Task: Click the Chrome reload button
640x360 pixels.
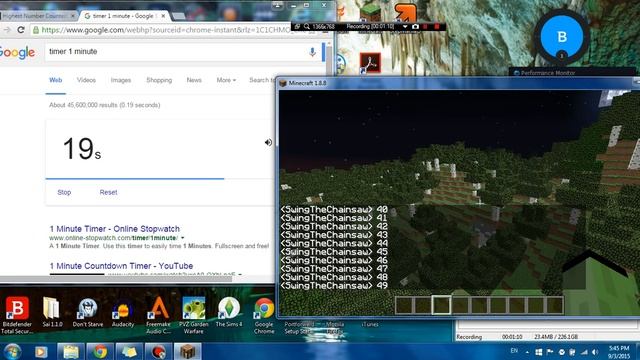Action: (21, 30)
